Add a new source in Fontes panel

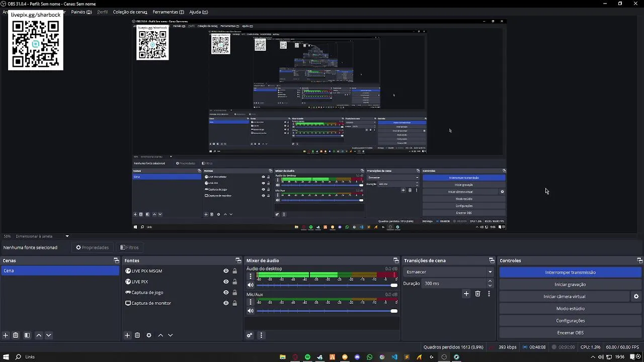click(x=127, y=335)
